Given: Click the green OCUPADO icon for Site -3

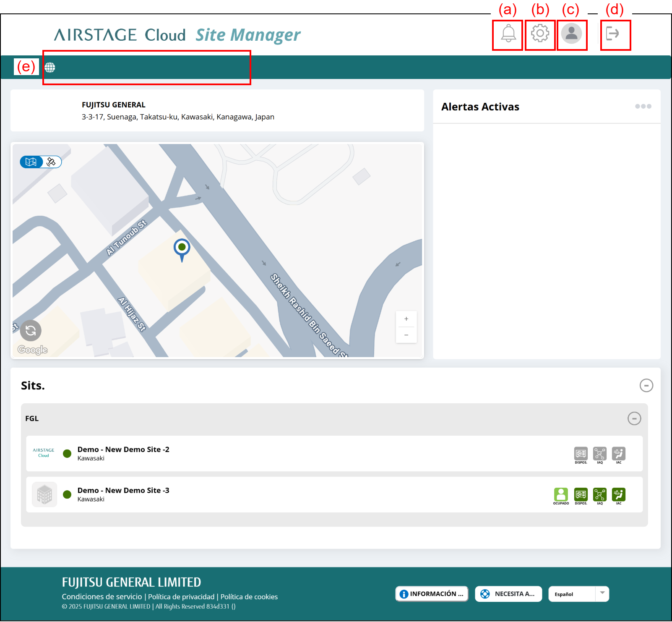Looking at the screenshot, I should pos(561,494).
